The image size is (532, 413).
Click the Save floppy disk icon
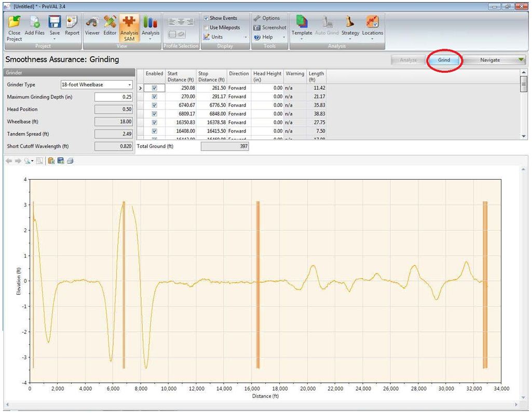pyautogui.click(x=54, y=22)
